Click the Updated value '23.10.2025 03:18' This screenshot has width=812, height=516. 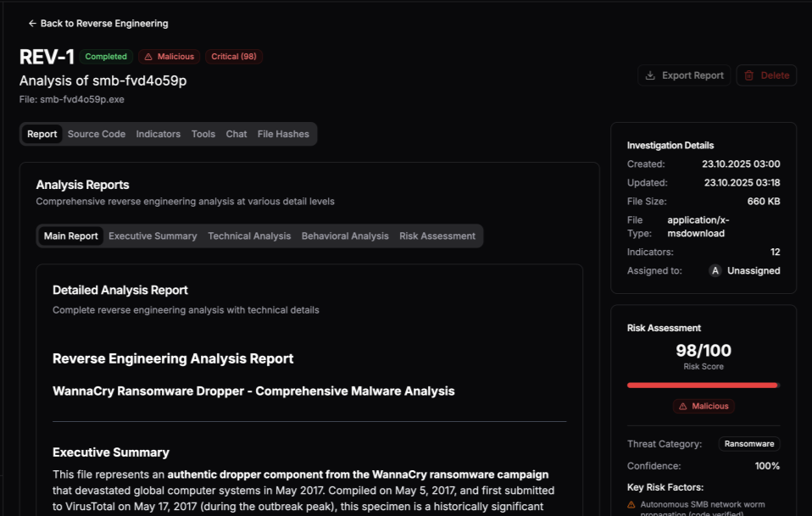pyautogui.click(x=742, y=183)
